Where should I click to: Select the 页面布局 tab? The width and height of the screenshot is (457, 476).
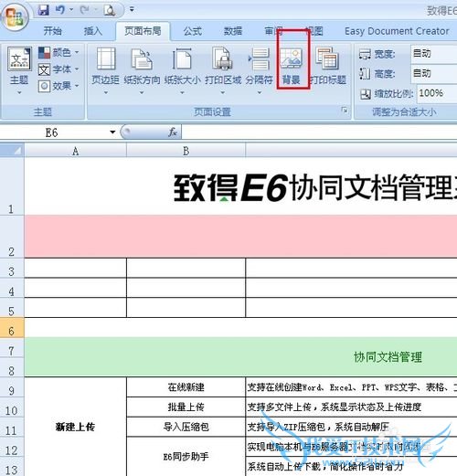[x=143, y=31]
